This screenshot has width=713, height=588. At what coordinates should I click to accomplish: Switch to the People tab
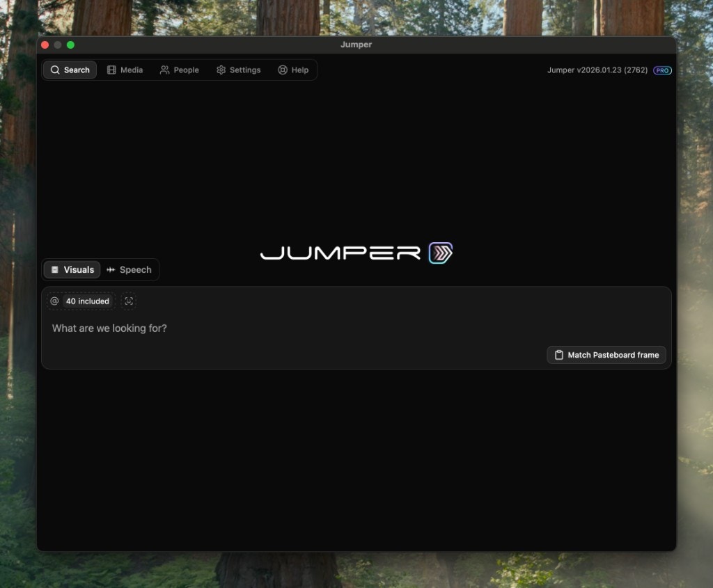coord(180,70)
